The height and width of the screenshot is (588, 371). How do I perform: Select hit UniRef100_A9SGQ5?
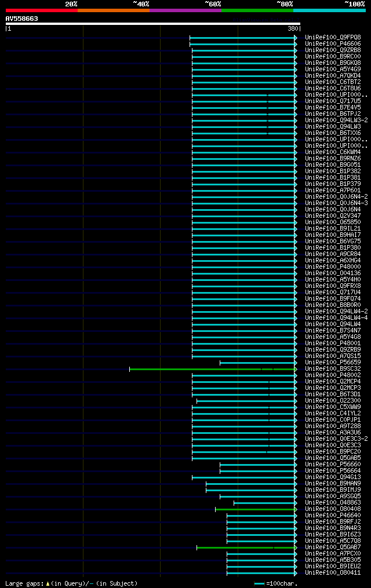(x=333, y=496)
